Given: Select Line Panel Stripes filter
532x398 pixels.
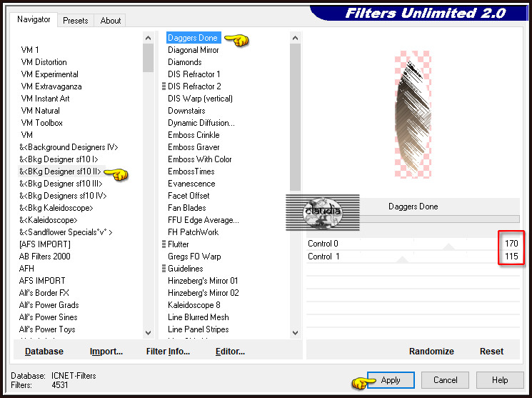Looking at the screenshot, I should [x=198, y=329].
